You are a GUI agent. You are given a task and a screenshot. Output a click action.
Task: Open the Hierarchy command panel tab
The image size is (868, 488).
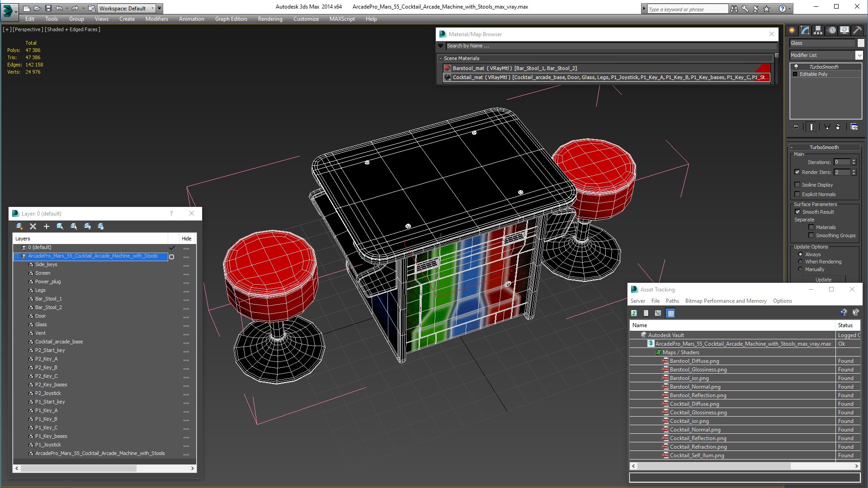coord(818,30)
